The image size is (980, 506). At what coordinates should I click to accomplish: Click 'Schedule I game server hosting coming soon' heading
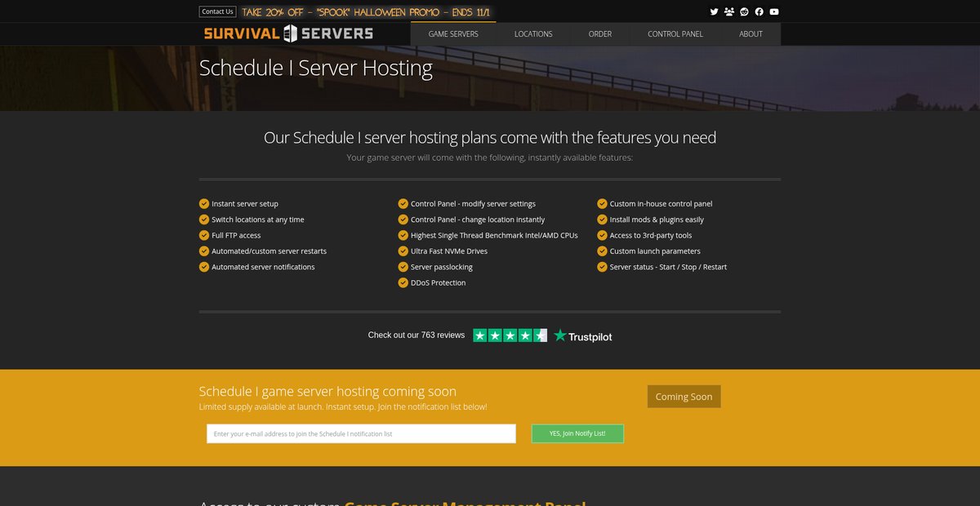tap(327, 392)
